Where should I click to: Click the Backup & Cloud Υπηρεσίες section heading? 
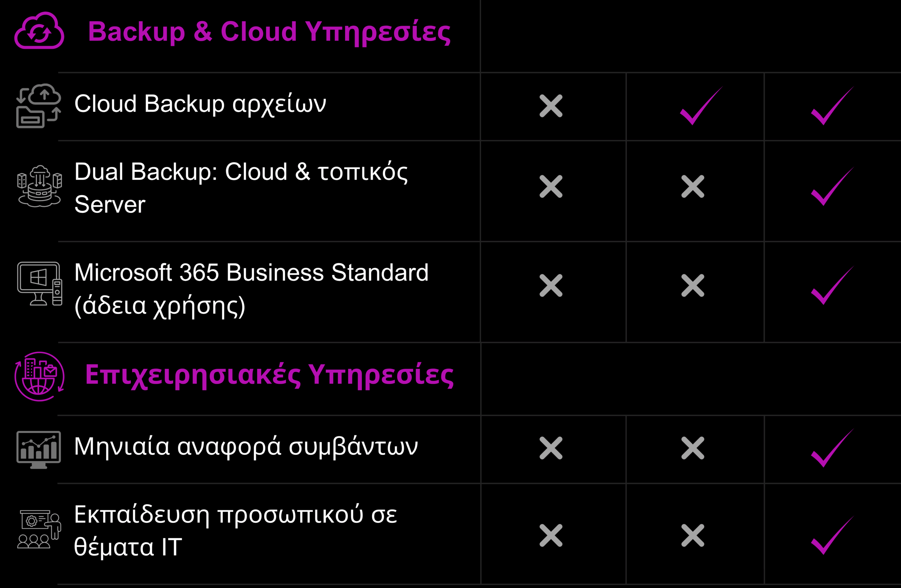269,31
